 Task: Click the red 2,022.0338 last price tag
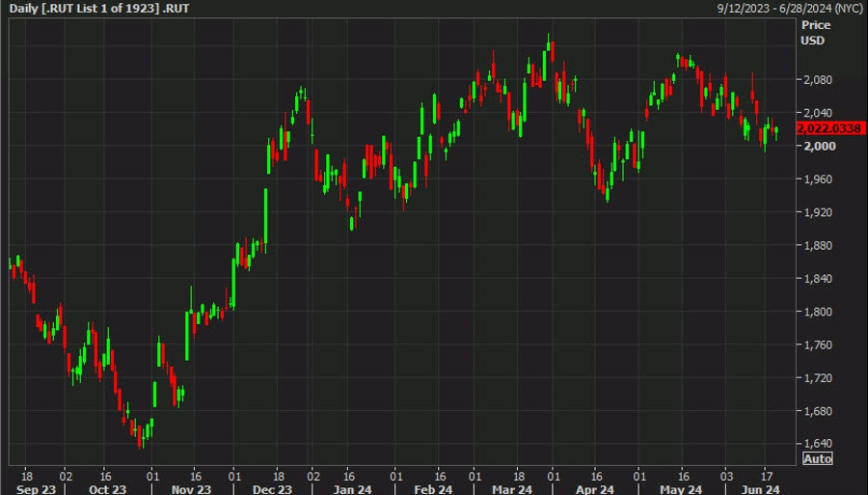pos(829,128)
